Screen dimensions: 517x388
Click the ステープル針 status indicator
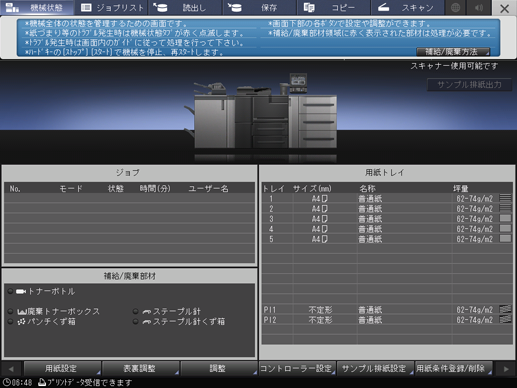(135, 311)
